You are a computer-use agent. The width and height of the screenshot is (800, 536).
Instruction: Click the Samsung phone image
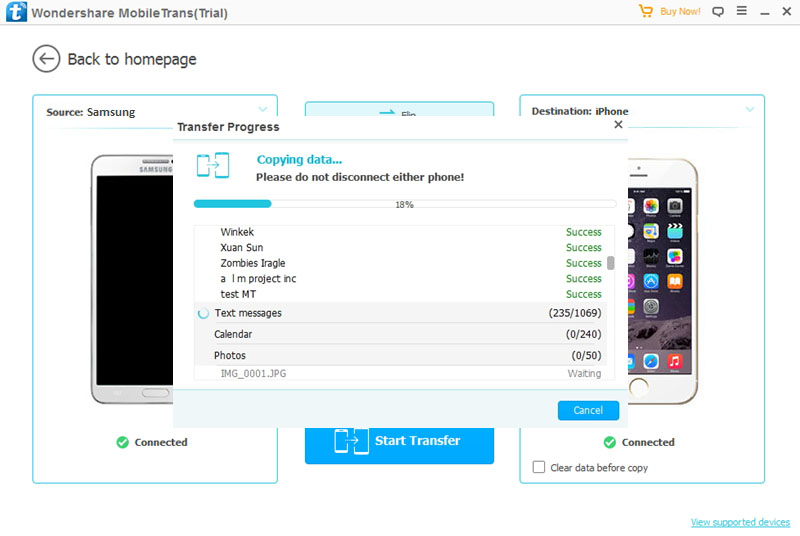click(133, 279)
